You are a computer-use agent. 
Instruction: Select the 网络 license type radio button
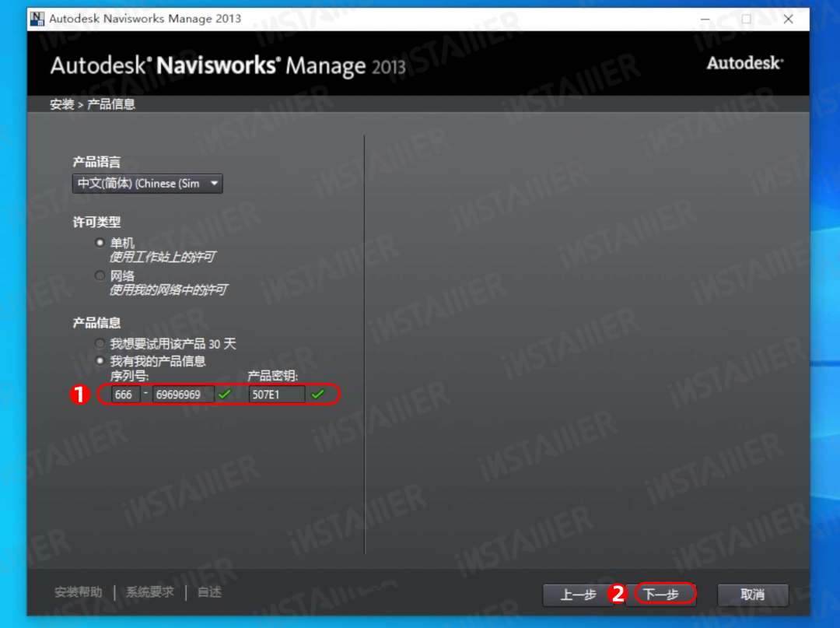[100, 275]
